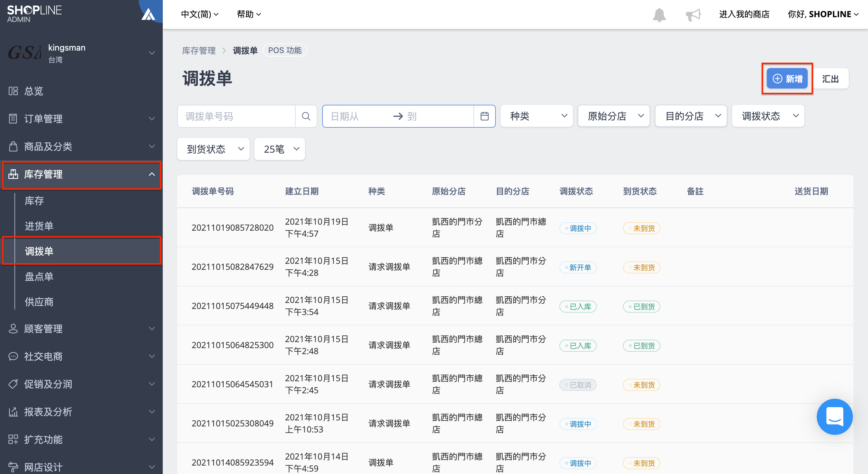Select 进货单 in inventory submenu
Viewport: 868px width, 474px height.
point(39,226)
